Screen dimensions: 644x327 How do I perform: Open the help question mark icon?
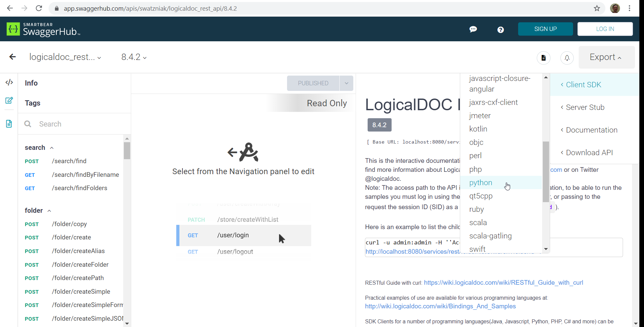(500, 30)
